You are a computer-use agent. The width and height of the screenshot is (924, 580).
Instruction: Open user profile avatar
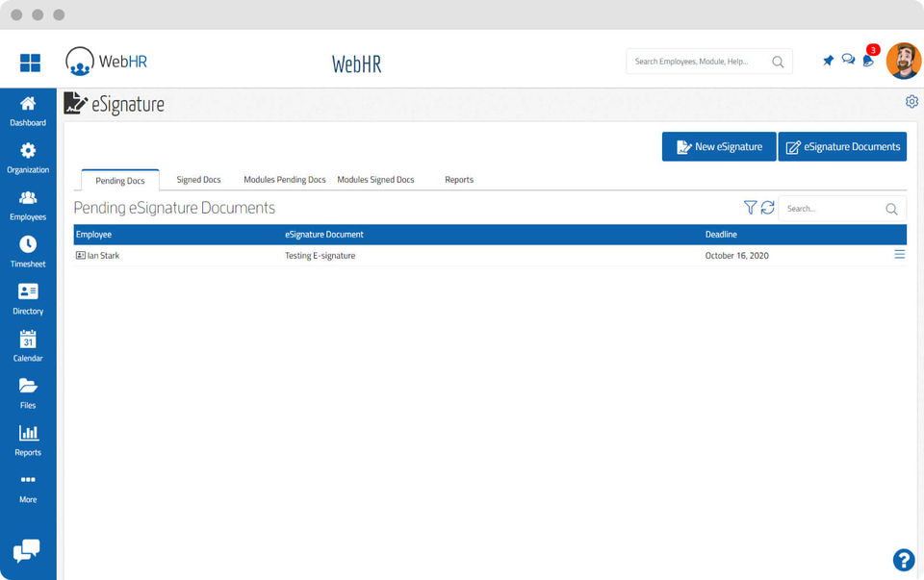coord(904,61)
